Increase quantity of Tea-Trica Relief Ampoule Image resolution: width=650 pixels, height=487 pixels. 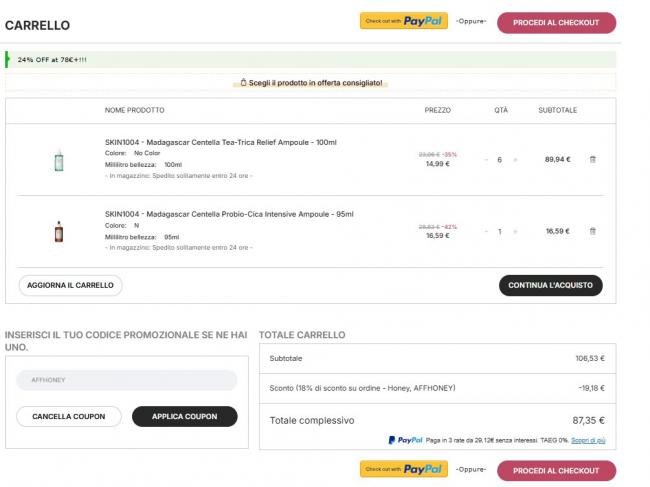515,160
